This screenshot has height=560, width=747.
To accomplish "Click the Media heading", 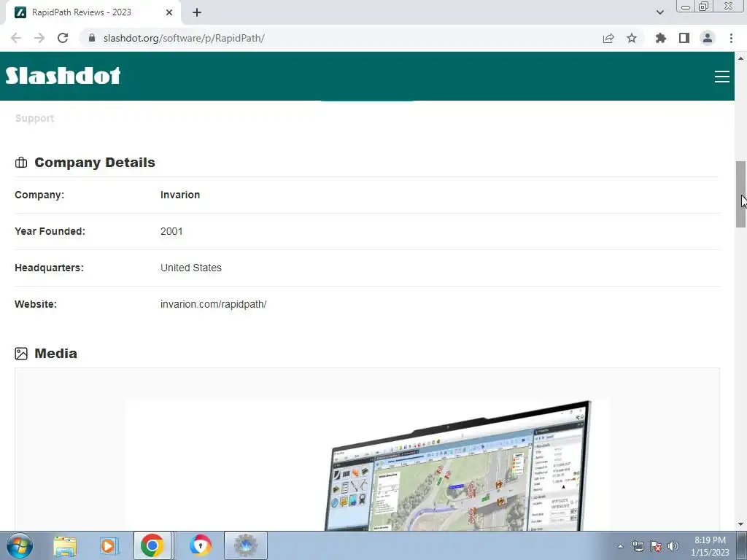I will coord(55,354).
